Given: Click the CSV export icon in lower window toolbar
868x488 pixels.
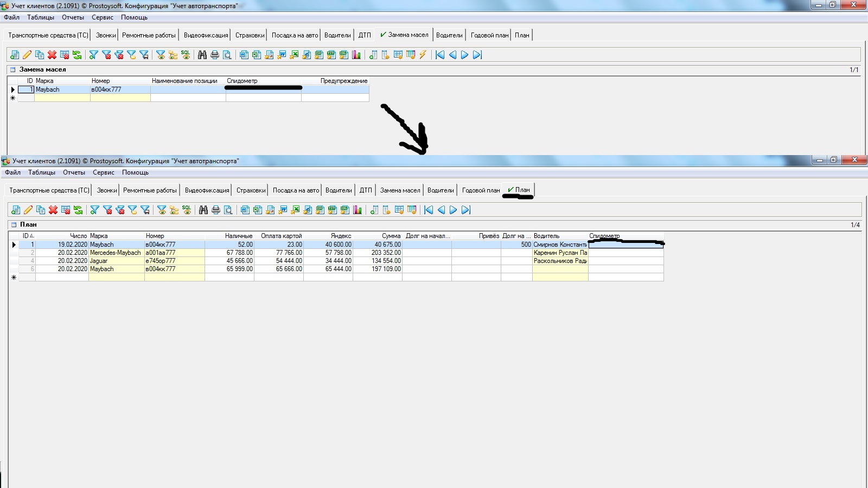Looking at the screenshot, I should pyautogui.click(x=320, y=210).
